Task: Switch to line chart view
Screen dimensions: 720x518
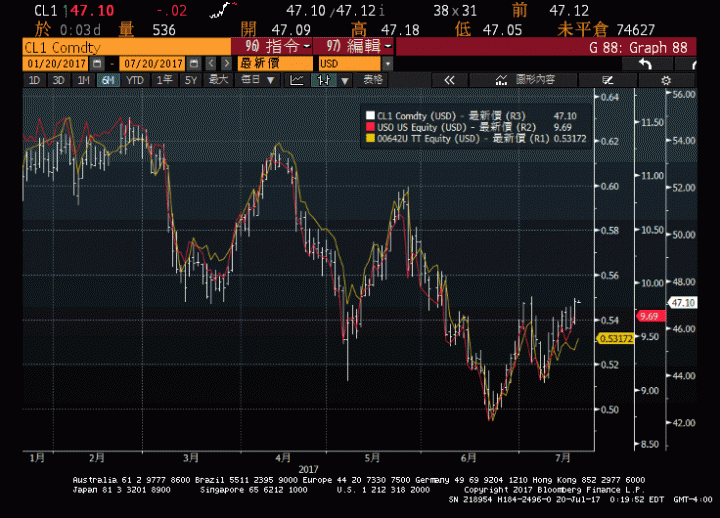Action: 297,80
